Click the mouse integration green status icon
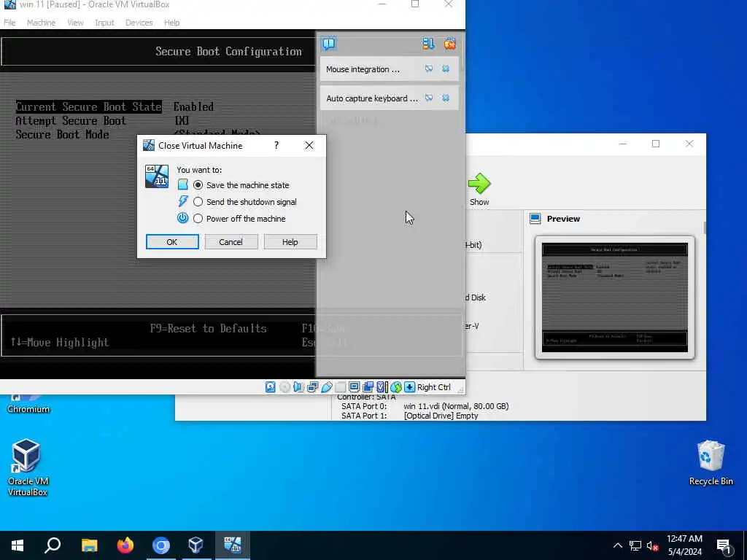 [396, 387]
